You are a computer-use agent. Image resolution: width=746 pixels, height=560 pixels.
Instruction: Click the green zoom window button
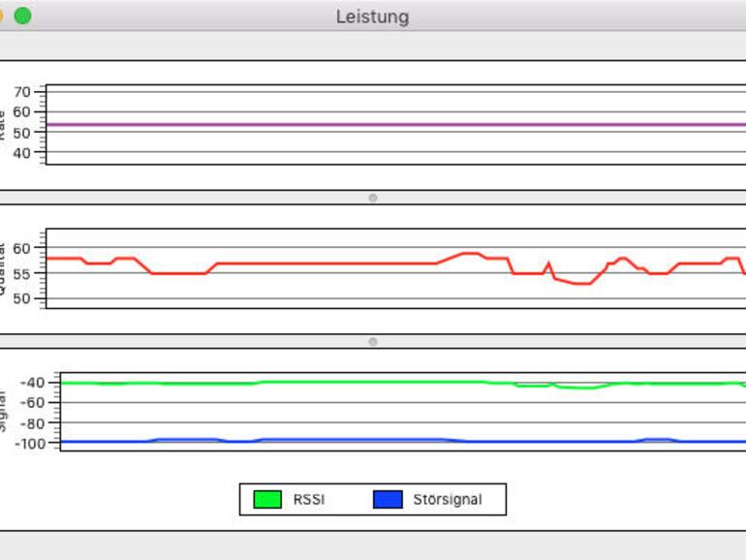pyautogui.click(x=22, y=16)
